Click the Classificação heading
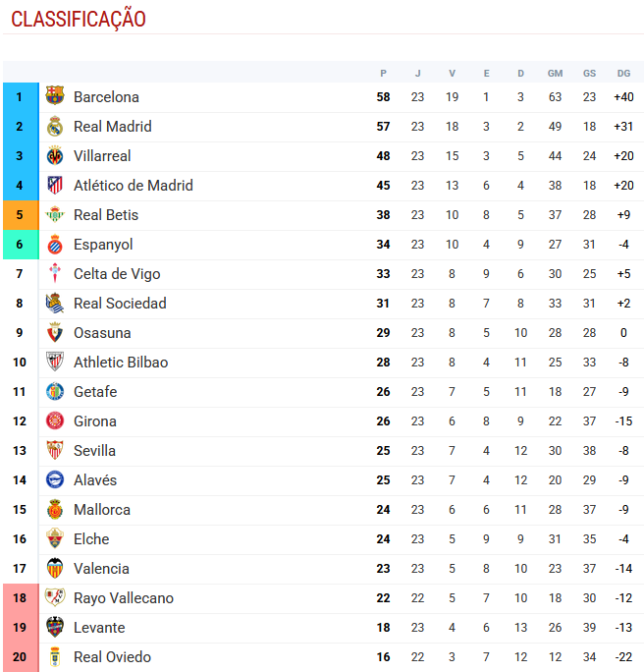Screen dimensions: 644x672 click(x=79, y=19)
